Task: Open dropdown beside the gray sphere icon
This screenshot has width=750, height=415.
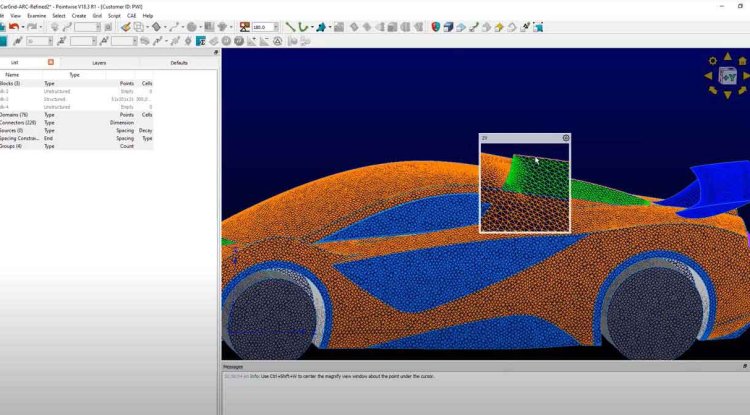Action: pos(200,27)
